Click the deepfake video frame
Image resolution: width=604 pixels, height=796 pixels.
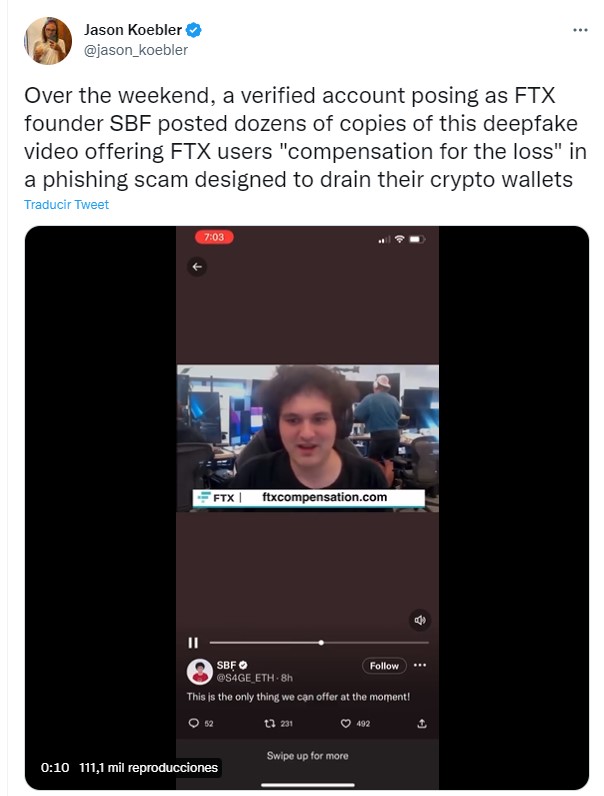pyautogui.click(x=308, y=438)
